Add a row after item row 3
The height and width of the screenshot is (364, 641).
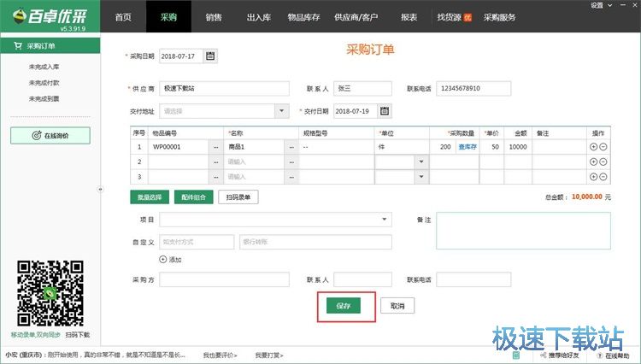pos(594,177)
